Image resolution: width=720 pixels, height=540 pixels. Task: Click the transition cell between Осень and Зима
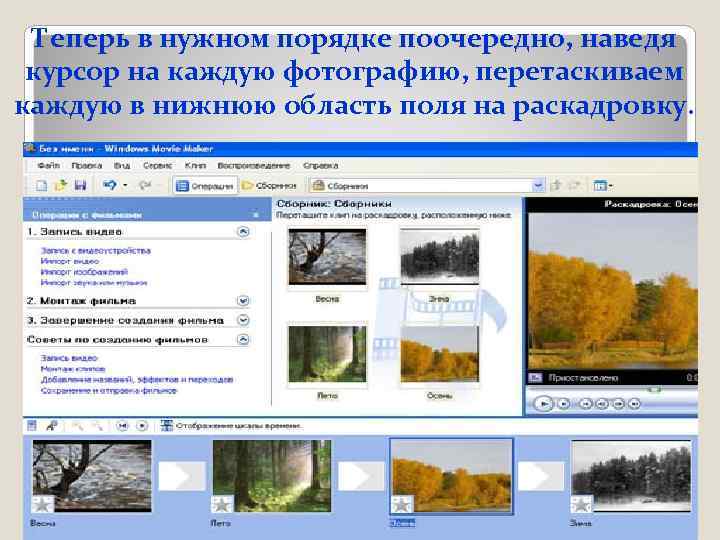(x=541, y=476)
